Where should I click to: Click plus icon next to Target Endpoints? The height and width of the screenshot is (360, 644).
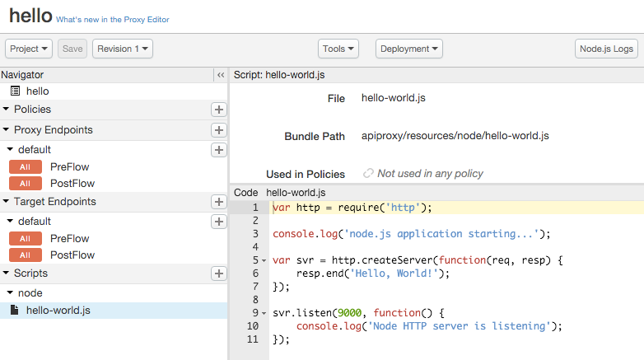218,202
